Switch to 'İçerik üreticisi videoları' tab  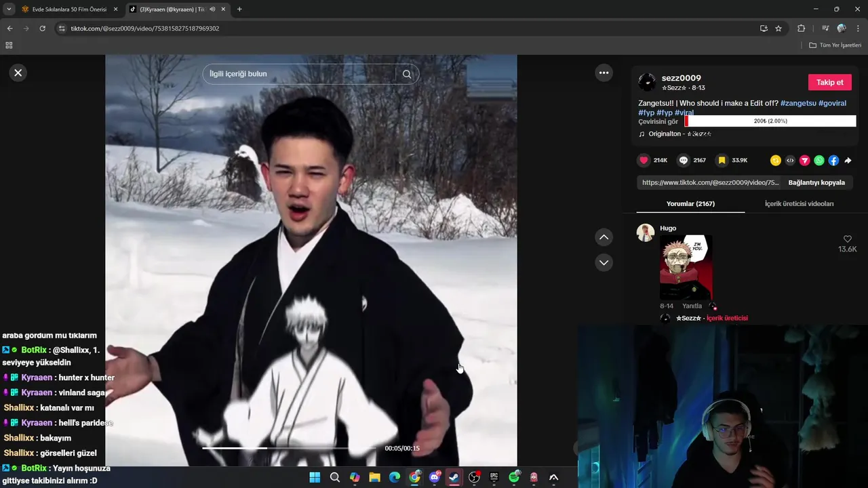tap(799, 203)
